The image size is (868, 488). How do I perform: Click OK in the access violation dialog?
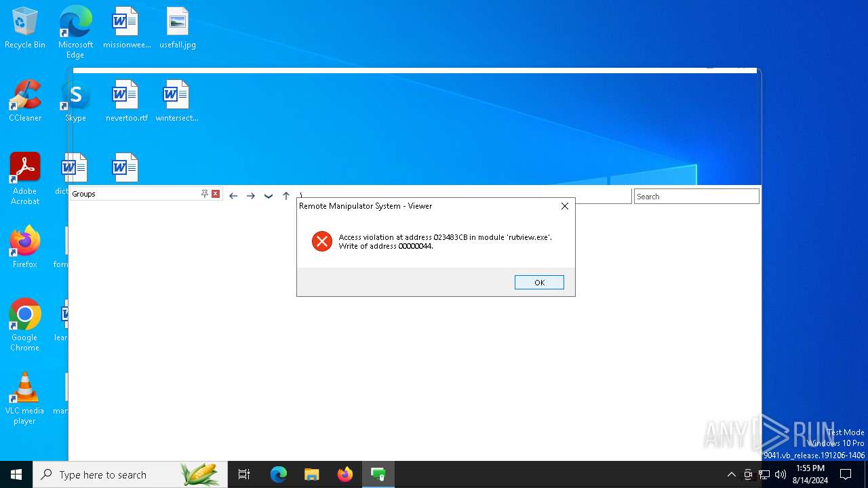[x=539, y=283]
